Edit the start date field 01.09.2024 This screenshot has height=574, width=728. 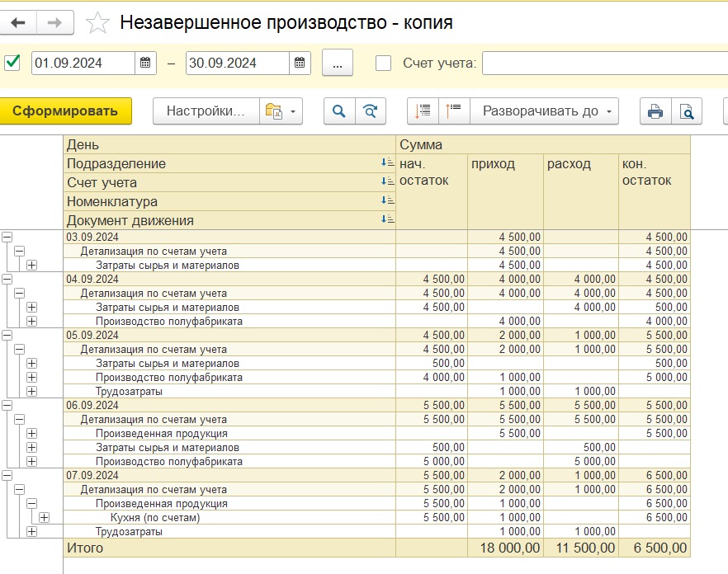[83, 63]
